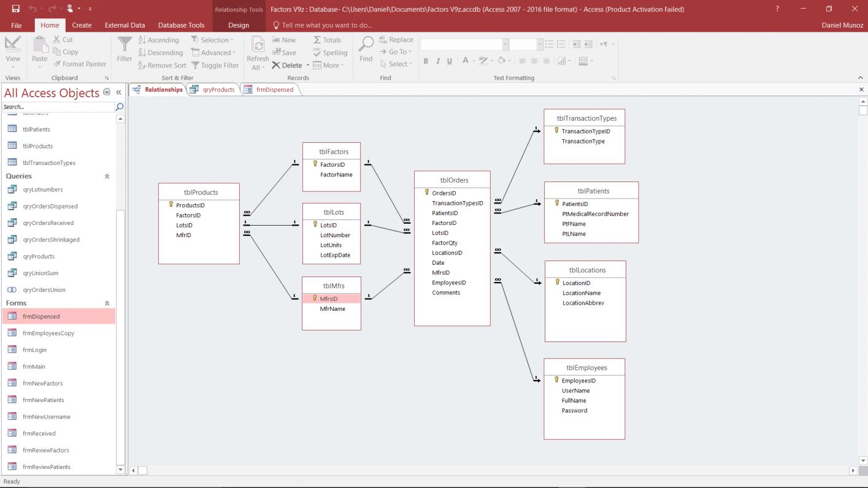Click the Save icon in the title bar
The height and width of the screenshot is (488, 868).
pos(15,9)
